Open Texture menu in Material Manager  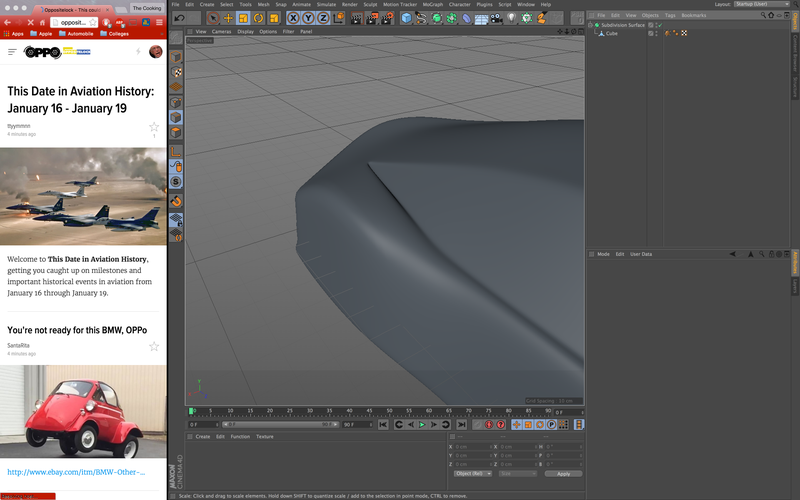tap(264, 437)
